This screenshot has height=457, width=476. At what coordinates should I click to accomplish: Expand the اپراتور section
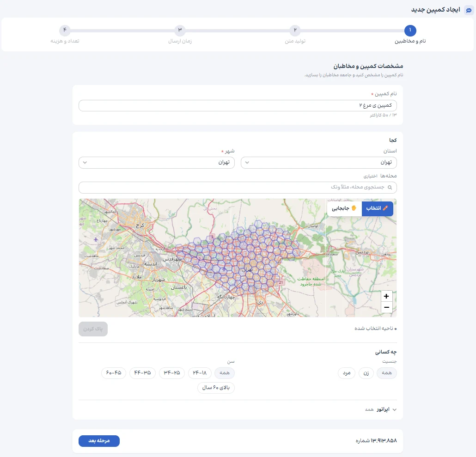pos(381,409)
